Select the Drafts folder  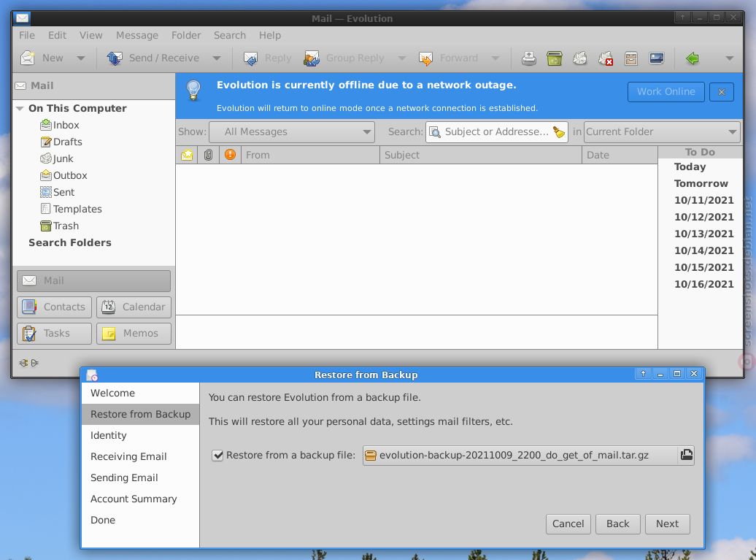pyautogui.click(x=61, y=142)
